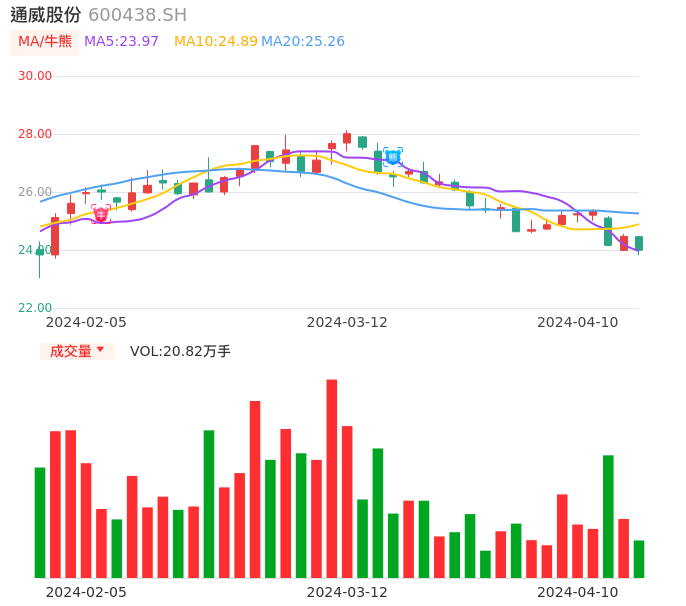Viewport: 686px width, 606px height.
Task: Click the stock code 600438.SH
Action: [137, 15]
